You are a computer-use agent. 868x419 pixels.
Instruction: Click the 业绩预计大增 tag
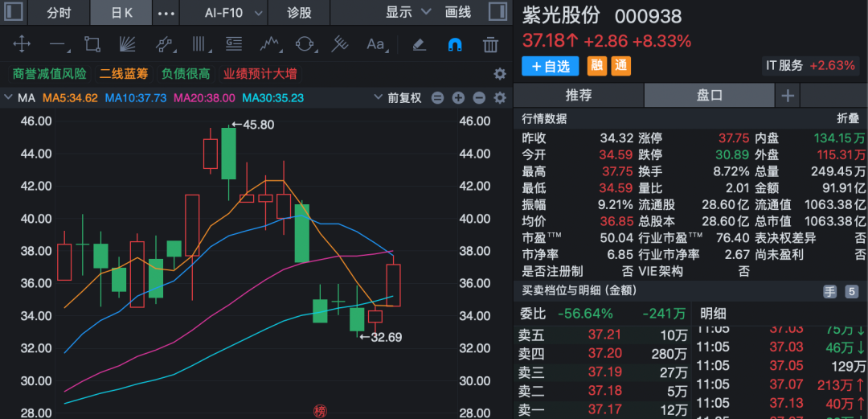point(260,74)
